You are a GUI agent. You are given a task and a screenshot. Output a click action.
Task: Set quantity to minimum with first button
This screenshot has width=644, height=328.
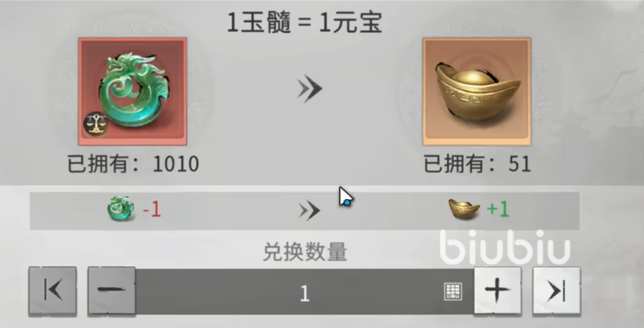click(53, 291)
